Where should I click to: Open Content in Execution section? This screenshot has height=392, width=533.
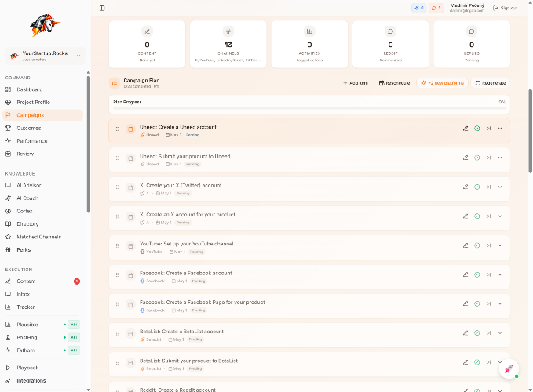[43, 281]
